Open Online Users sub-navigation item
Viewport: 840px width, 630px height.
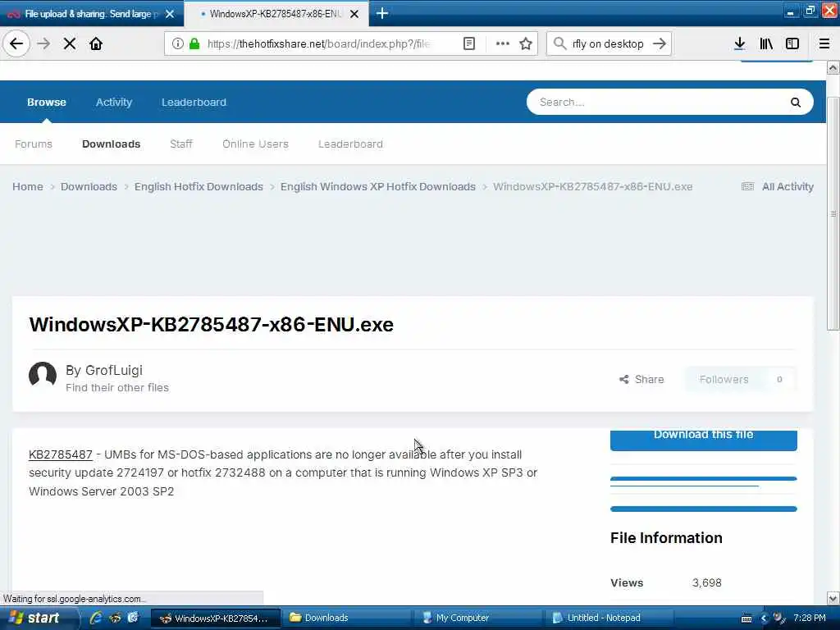pos(255,144)
